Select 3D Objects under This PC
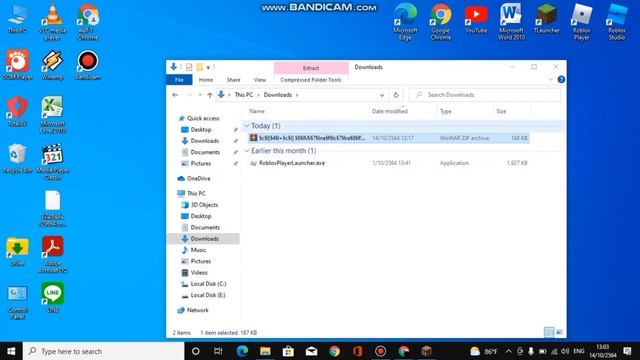This screenshot has height=360, width=640. [204, 204]
